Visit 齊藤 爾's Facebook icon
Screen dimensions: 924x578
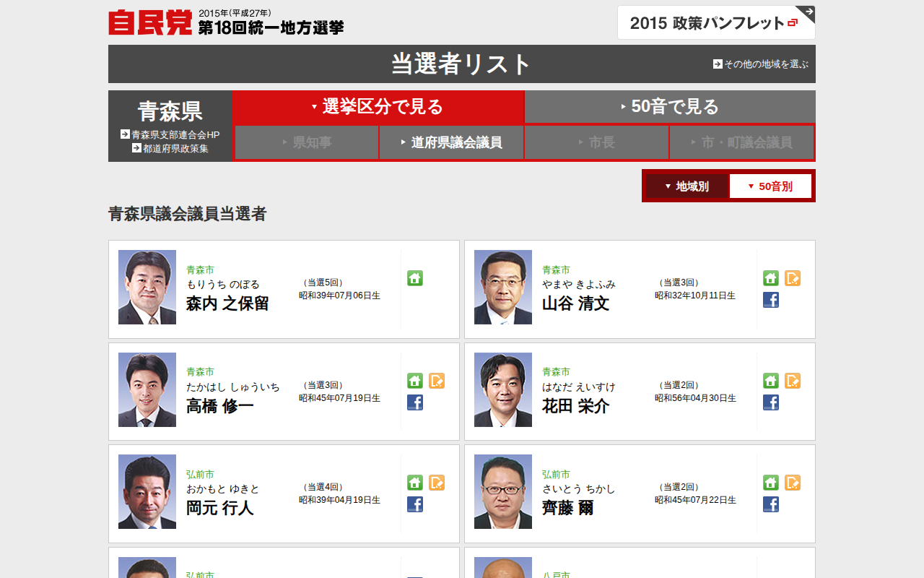point(771,504)
